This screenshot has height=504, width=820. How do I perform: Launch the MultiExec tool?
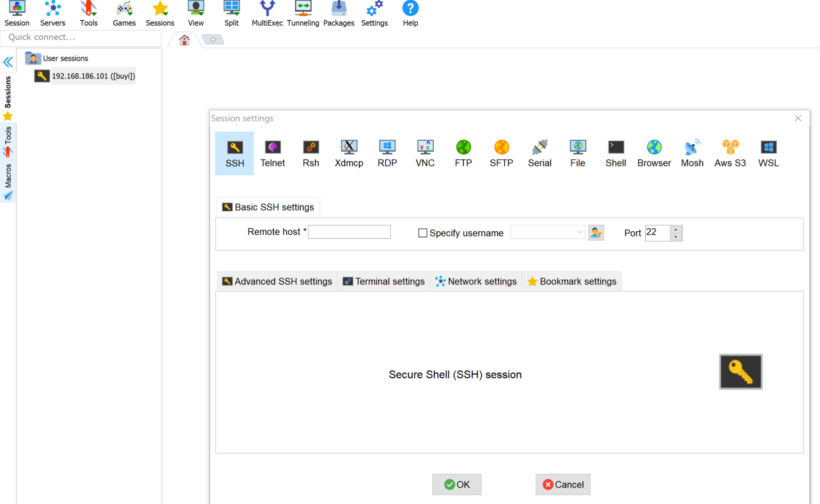click(267, 13)
